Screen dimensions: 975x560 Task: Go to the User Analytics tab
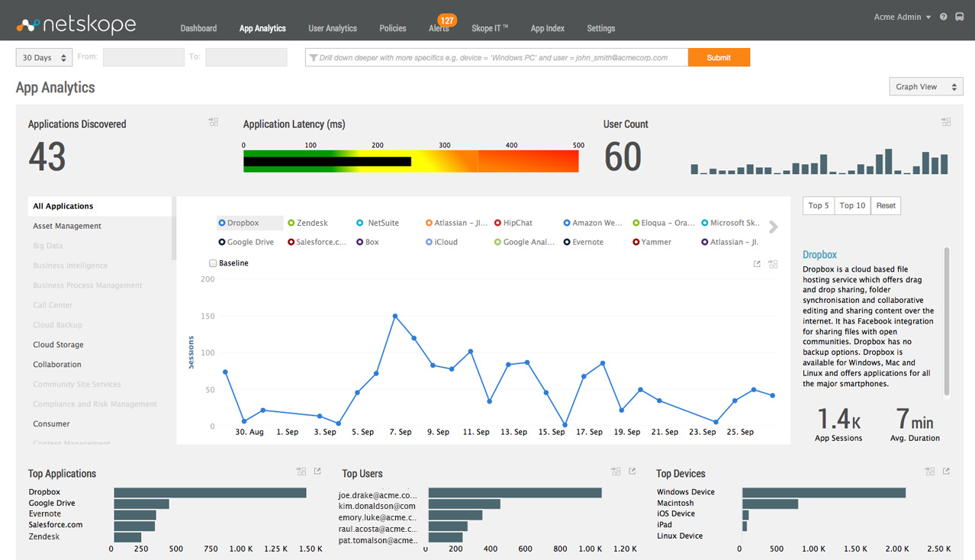tap(332, 28)
